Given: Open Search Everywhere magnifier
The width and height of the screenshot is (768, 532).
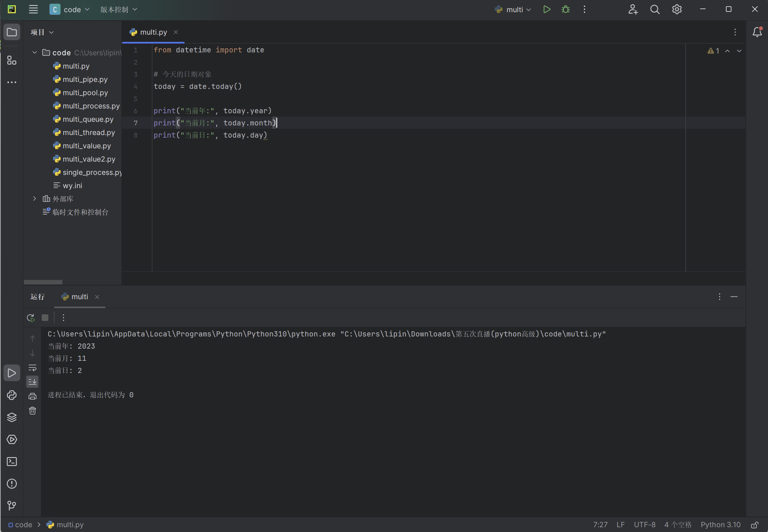Looking at the screenshot, I should pyautogui.click(x=655, y=10).
